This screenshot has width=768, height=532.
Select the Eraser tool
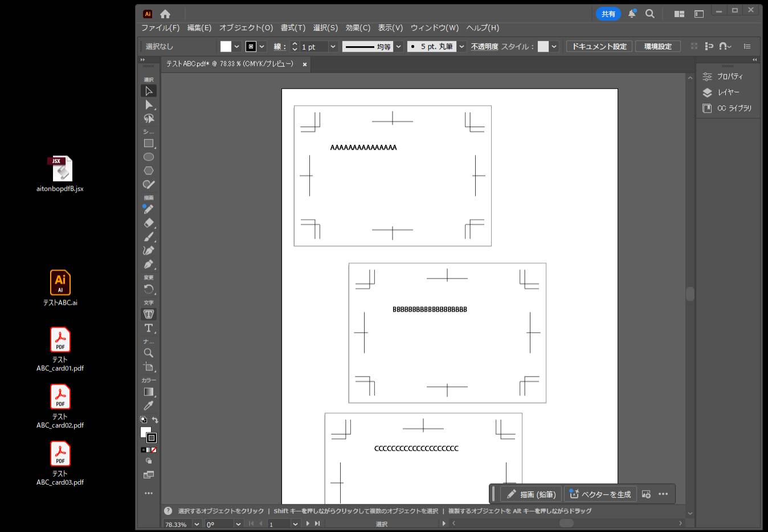149,223
